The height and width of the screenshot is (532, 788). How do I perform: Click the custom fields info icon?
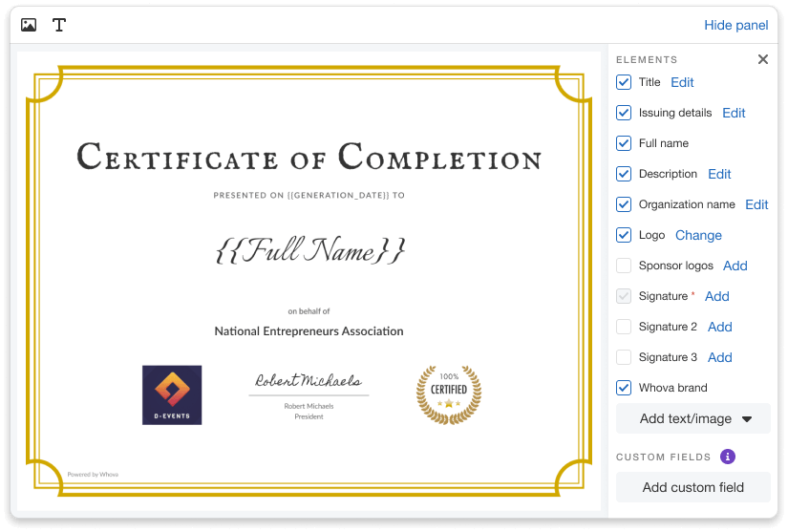point(727,457)
